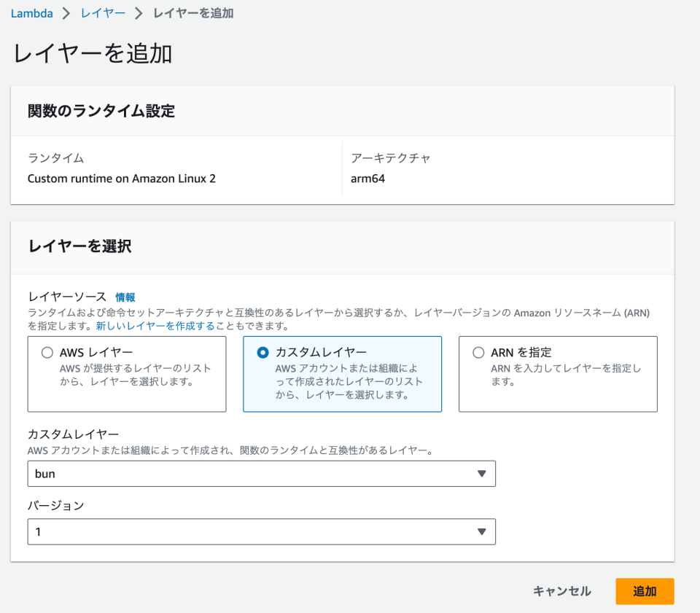Click the レイヤーを選択 heading
The image size is (700, 613).
click(x=80, y=246)
